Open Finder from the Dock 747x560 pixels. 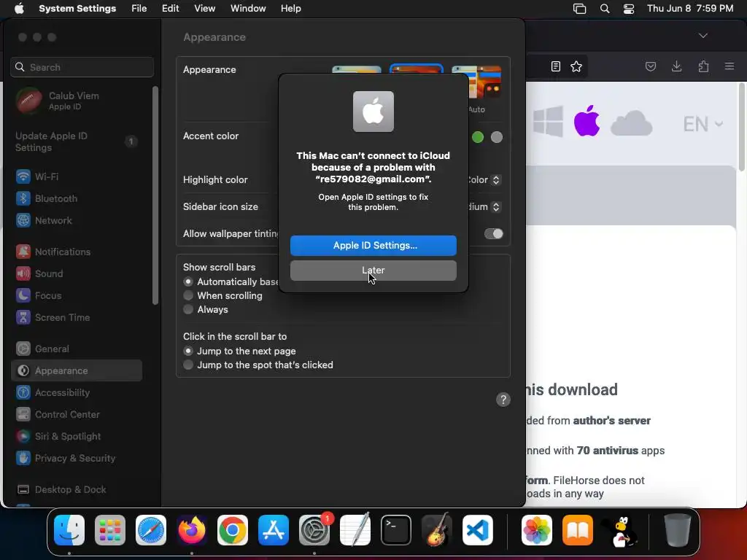69,530
